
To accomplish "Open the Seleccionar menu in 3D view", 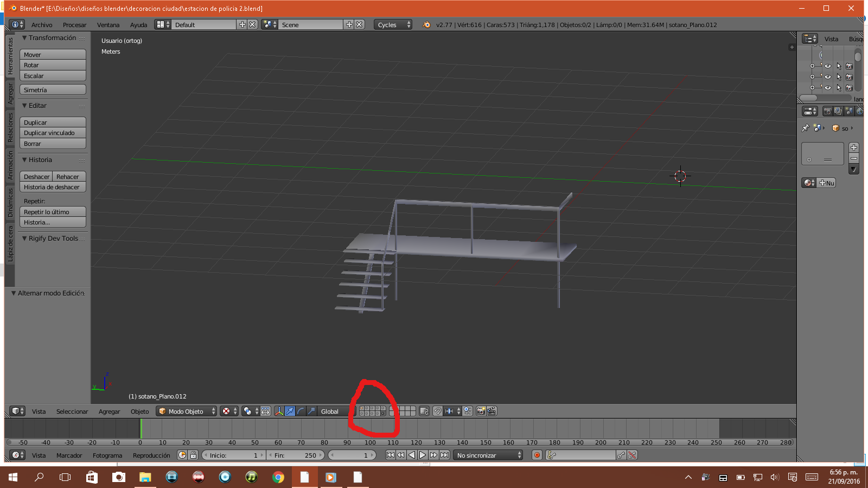I will click(x=72, y=412).
